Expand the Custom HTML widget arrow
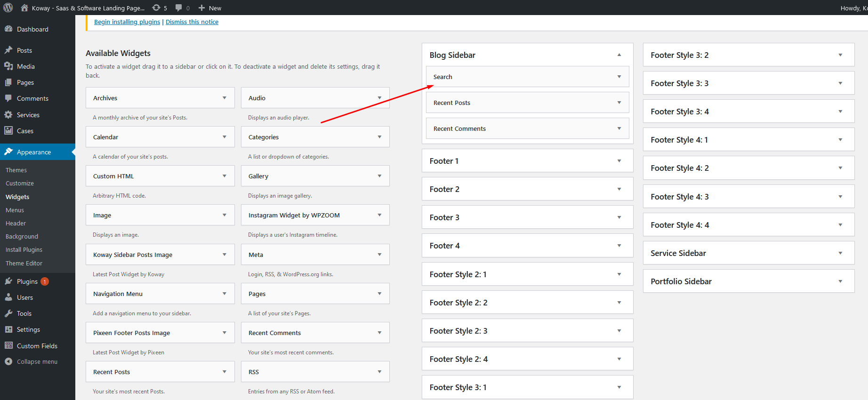The height and width of the screenshot is (400, 868). pyautogui.click(x=225, y=176)
